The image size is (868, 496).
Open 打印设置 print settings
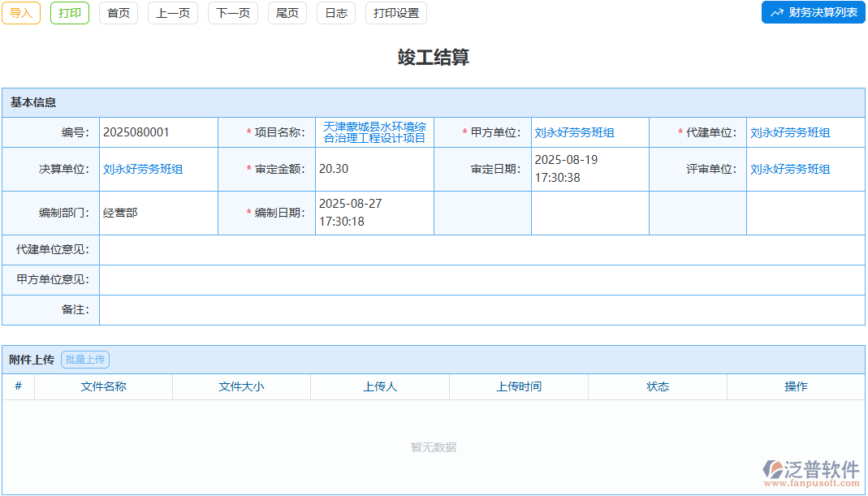[395, 13]
